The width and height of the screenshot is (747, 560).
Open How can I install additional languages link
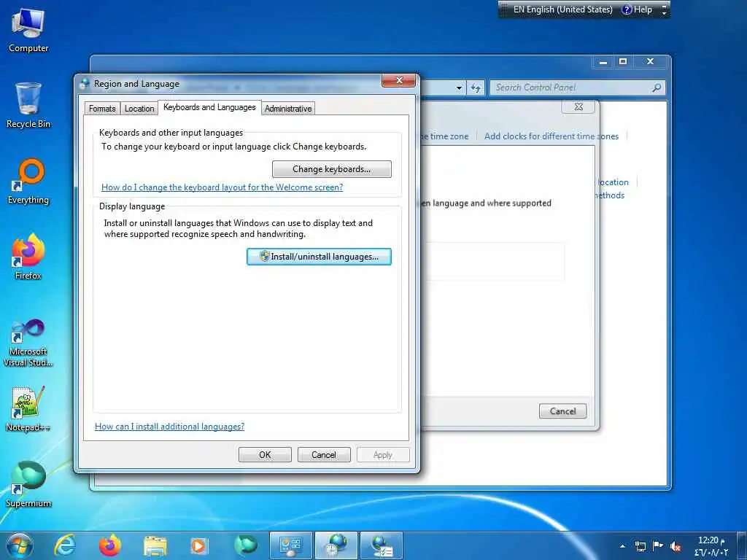pos(169,426)
